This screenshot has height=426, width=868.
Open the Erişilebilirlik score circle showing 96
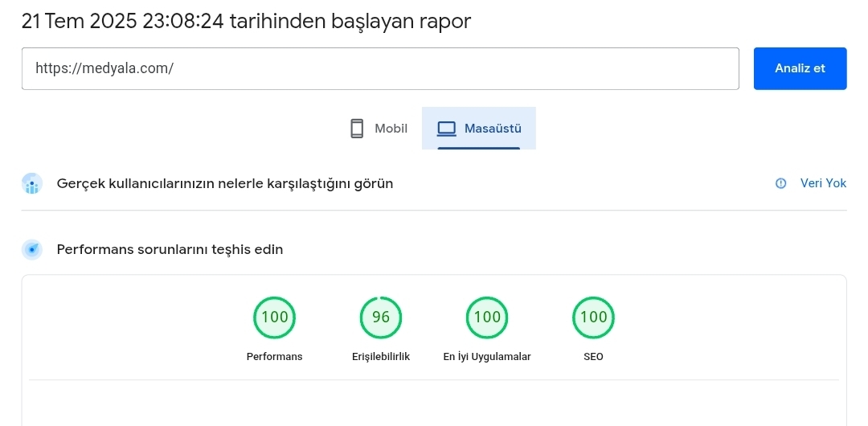click(x=381, y=317)
